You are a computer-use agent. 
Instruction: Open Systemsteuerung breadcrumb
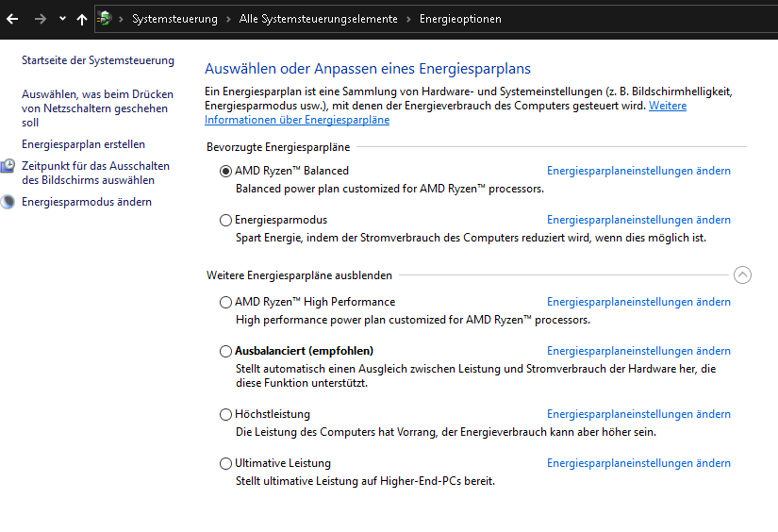coord(174,19)
